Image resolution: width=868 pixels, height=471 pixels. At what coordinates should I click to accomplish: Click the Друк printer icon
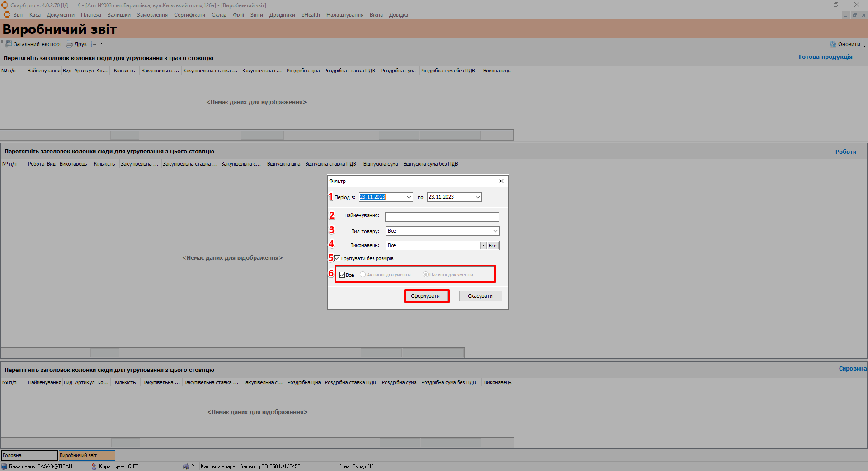tap(69, 44)
